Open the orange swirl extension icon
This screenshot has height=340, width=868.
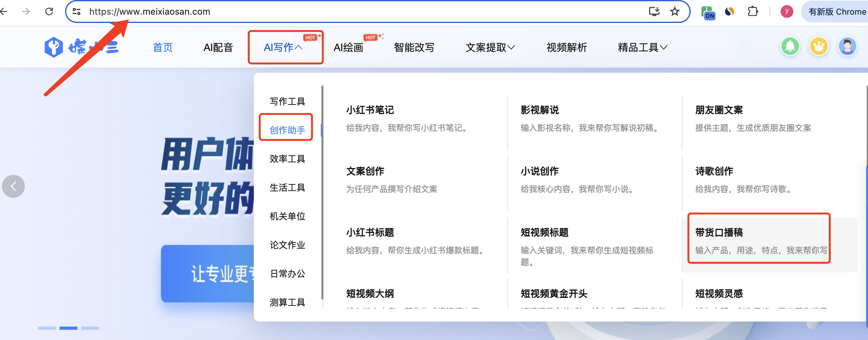[730, 12]
